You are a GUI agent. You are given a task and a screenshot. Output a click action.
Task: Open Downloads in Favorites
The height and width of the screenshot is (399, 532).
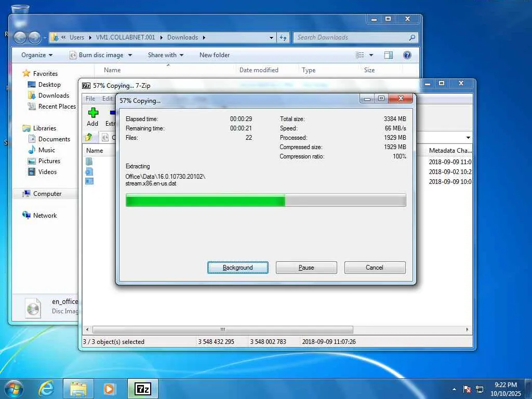point(54,96)
